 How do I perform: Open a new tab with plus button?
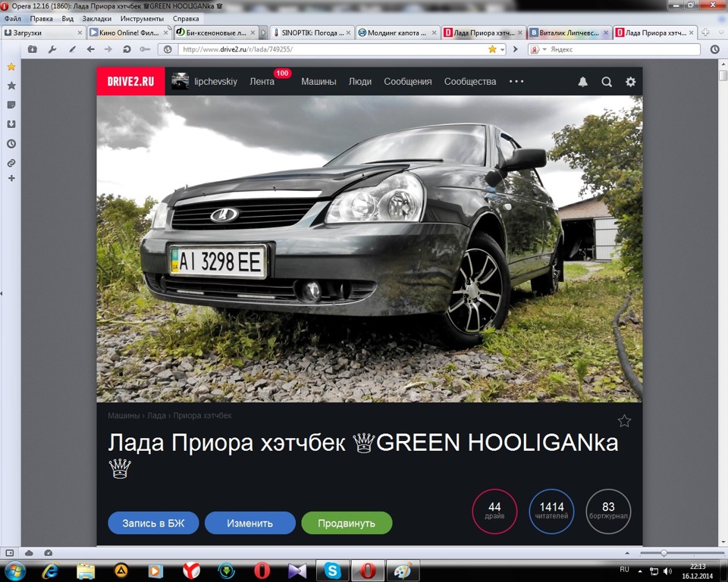705,33
